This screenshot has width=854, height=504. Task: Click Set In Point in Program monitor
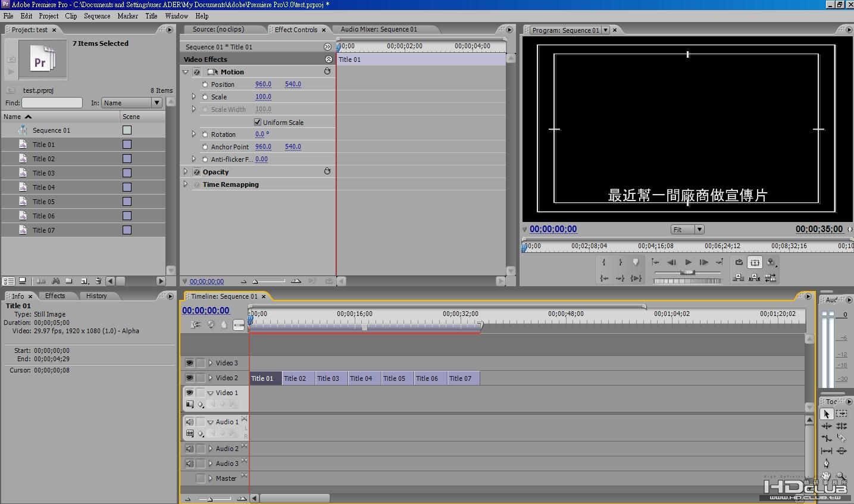(x=604, y=262)
